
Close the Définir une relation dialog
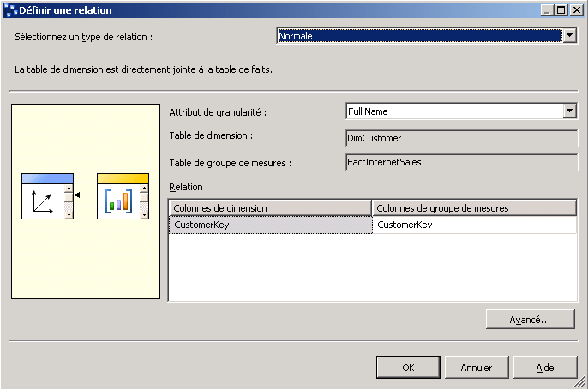tap(576, 9)
